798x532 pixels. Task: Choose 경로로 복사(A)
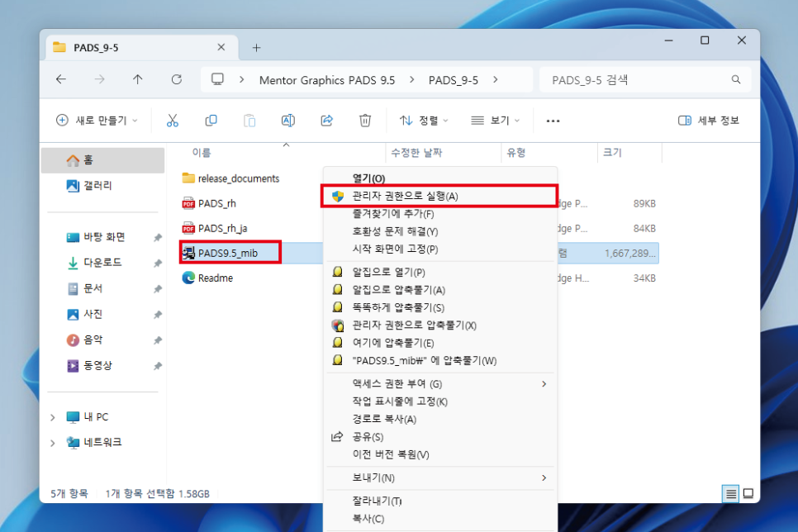(441, 420)
